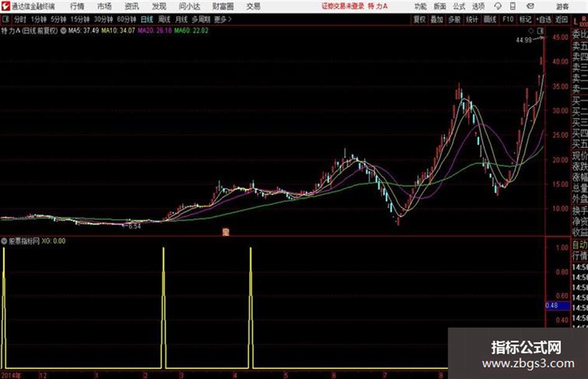The height and width of the screenshot is (379, 588).
Task: Select the 多周期 multi-period tab
Action: 202,19
